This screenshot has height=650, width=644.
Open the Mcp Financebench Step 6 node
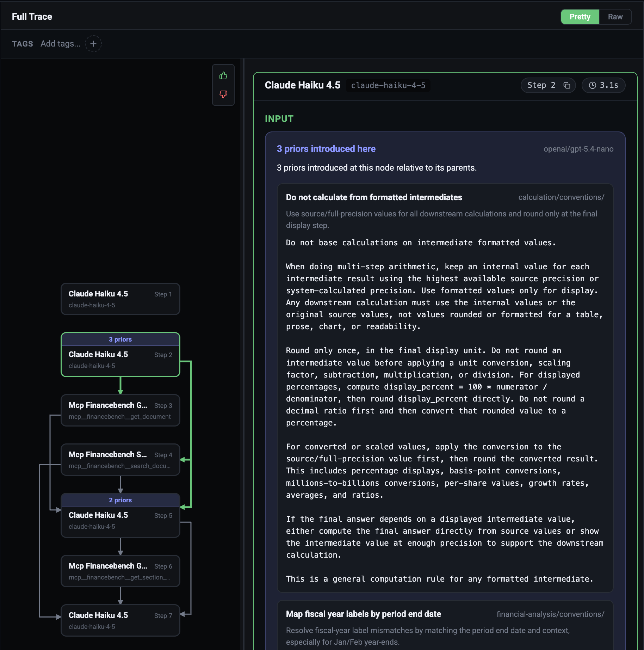(x=120, y=571)
